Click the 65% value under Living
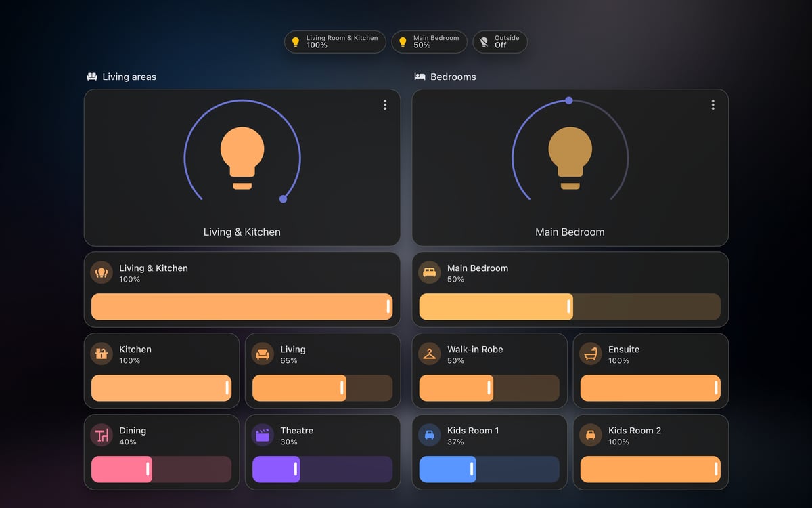Image resolution: width=812 pixels, height=508 pixels. (289, 360)
